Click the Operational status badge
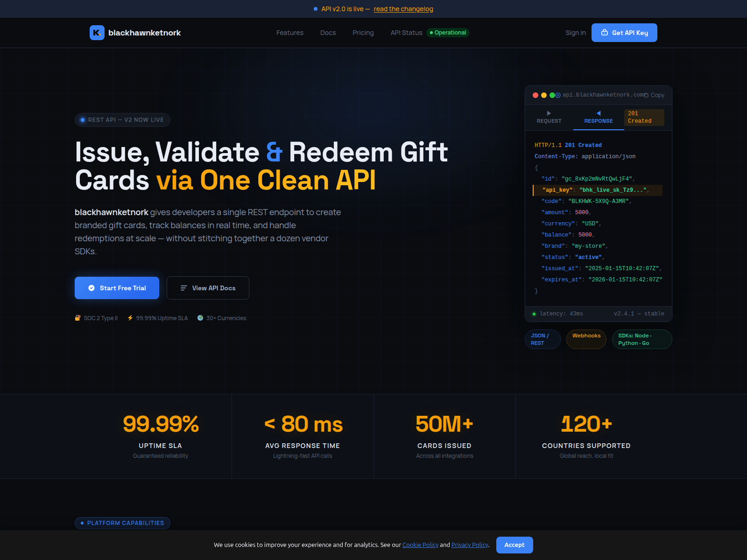This screenshot has width=747, height=560. (448, 33)
